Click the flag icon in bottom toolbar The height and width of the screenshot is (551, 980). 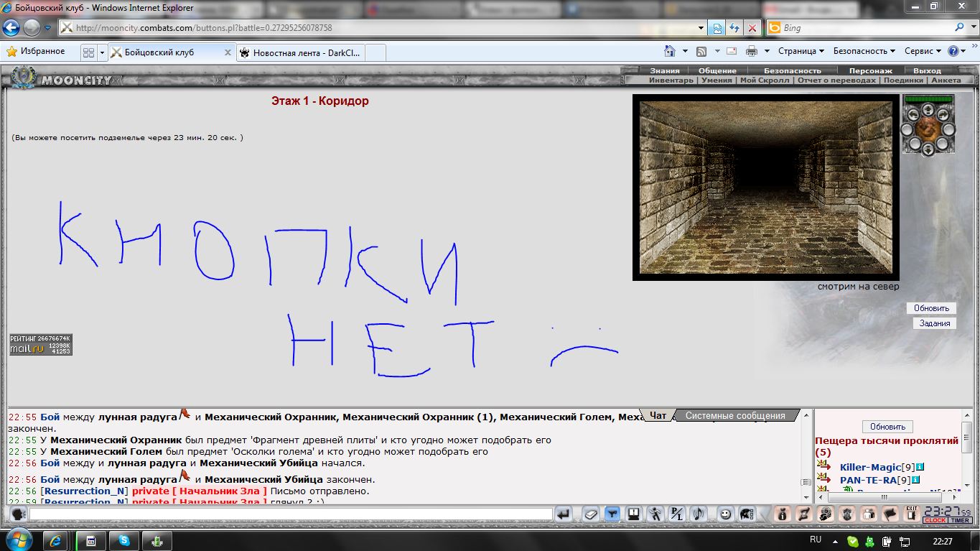click(x=890, y=514)
